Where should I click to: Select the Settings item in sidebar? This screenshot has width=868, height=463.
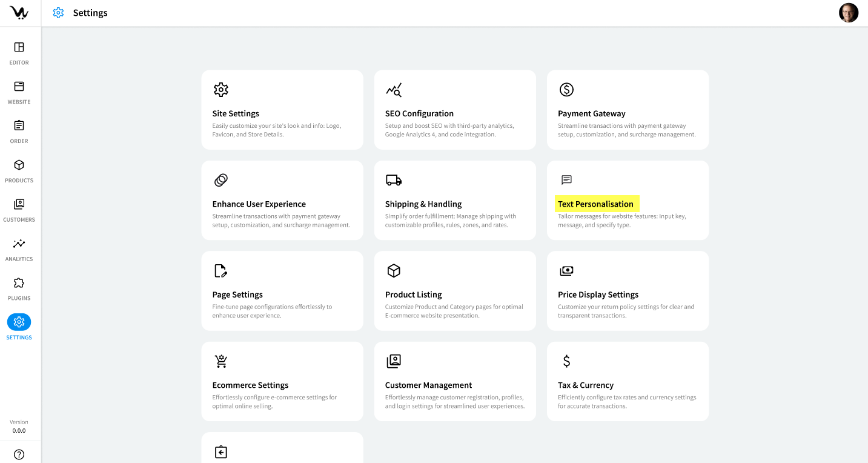click(x=19, y=322)
